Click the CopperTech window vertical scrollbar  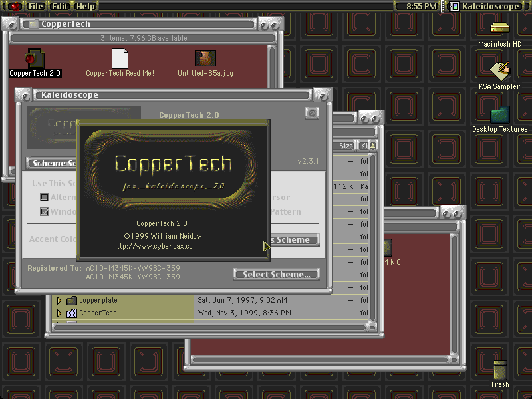click(272, 67)
